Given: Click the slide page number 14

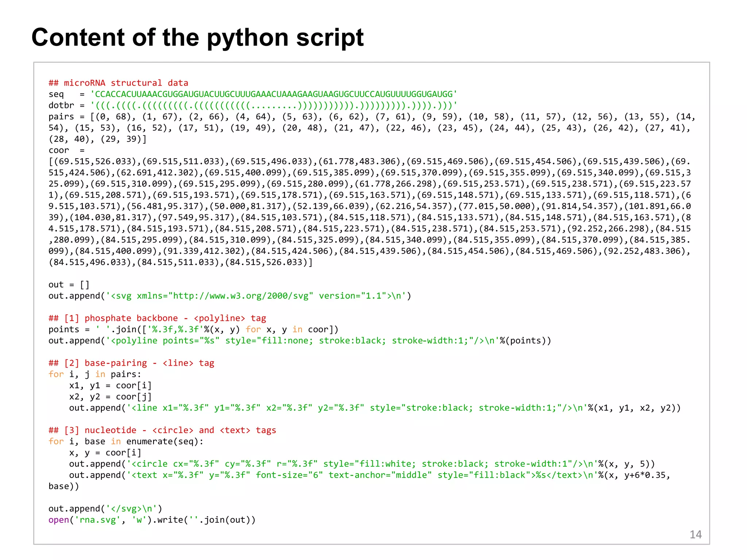Looking at the screenshot, I should pyautogui.click(x=696, y=535).
